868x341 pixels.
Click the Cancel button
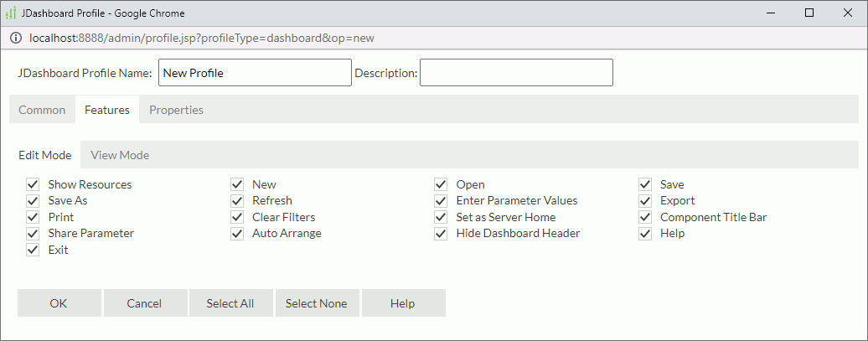click(144, 303)
